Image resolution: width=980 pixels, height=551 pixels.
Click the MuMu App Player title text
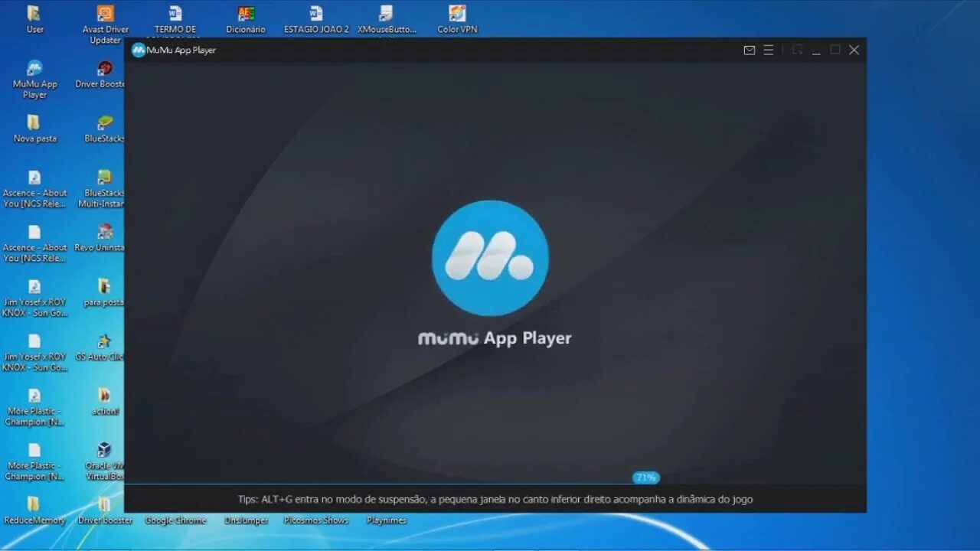pos(181,51)
